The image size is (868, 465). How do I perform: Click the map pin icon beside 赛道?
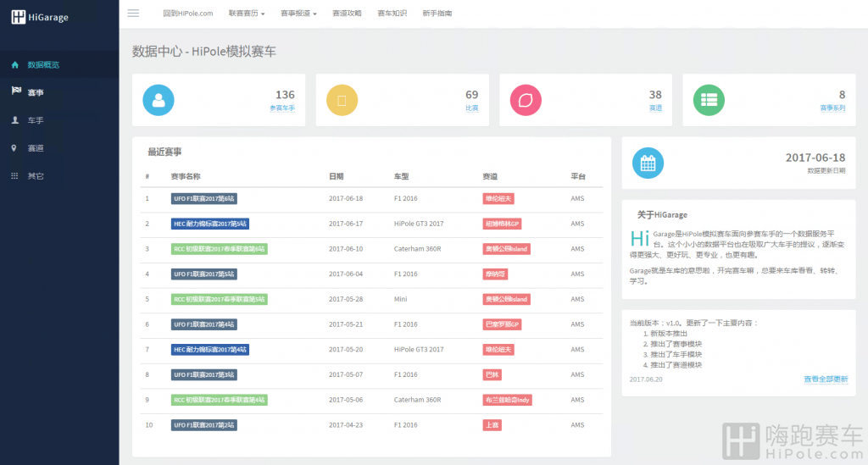click(x=14, y=147)
